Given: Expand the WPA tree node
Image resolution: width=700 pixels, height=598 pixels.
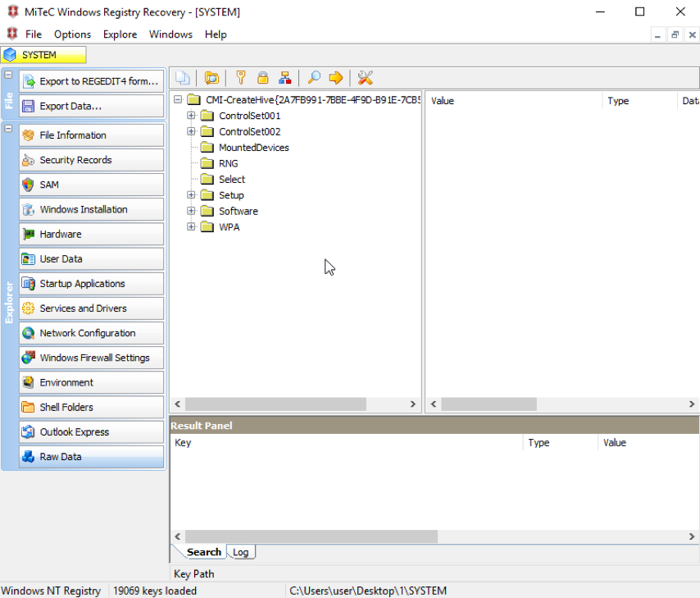Looking at the screenshot, I should [191, 226].
